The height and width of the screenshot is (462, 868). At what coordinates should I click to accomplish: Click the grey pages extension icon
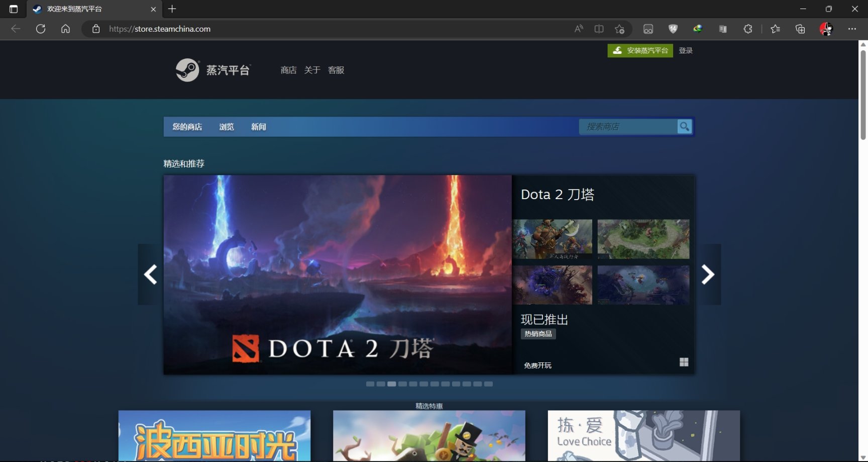[723, 29]
